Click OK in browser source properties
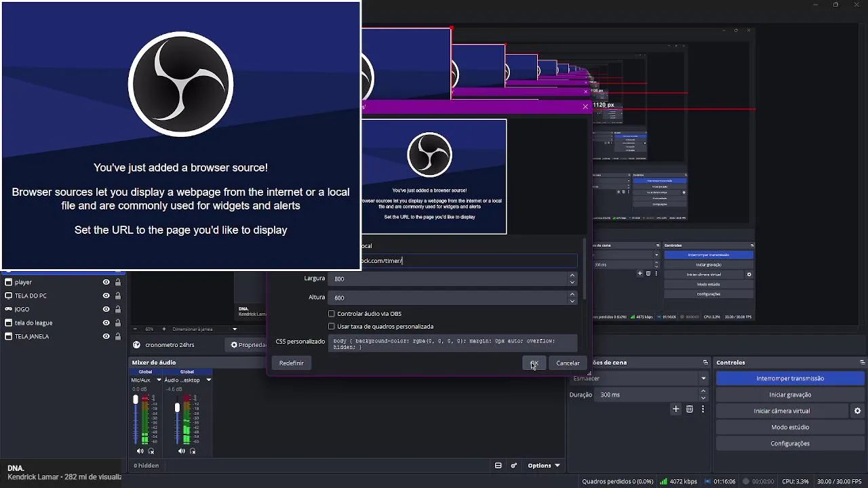 click(x=534, y=363)
